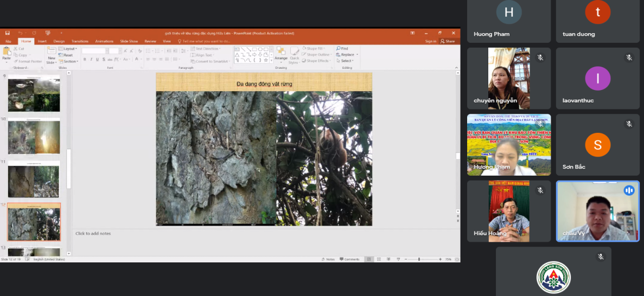Open Ribbon Display Options icon

click(x=412, y=33)
